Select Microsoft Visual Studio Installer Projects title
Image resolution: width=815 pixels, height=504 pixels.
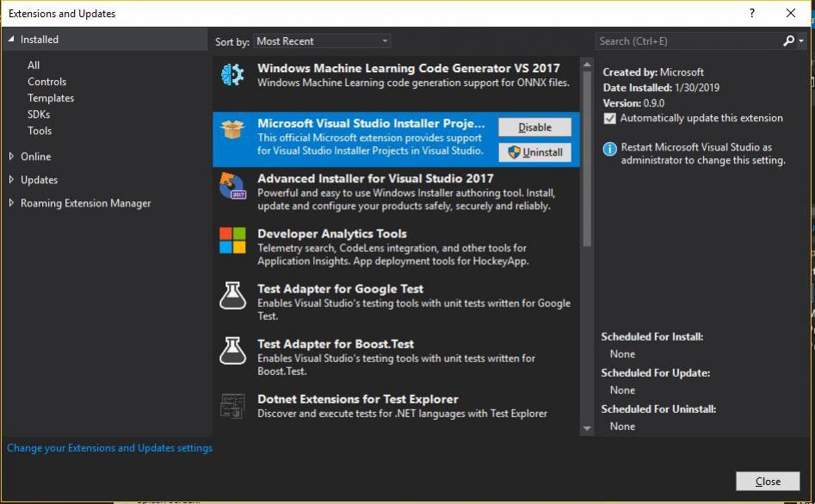click(371, 123)
